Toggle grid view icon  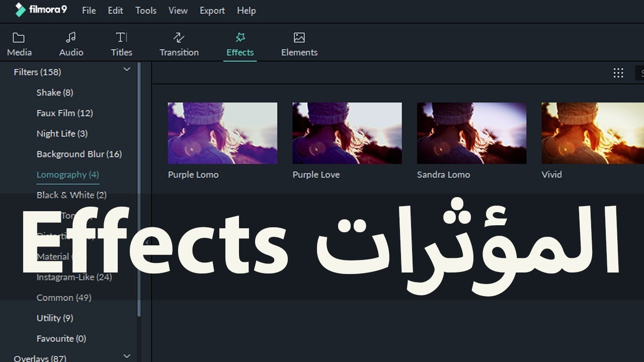pos(618,73)
